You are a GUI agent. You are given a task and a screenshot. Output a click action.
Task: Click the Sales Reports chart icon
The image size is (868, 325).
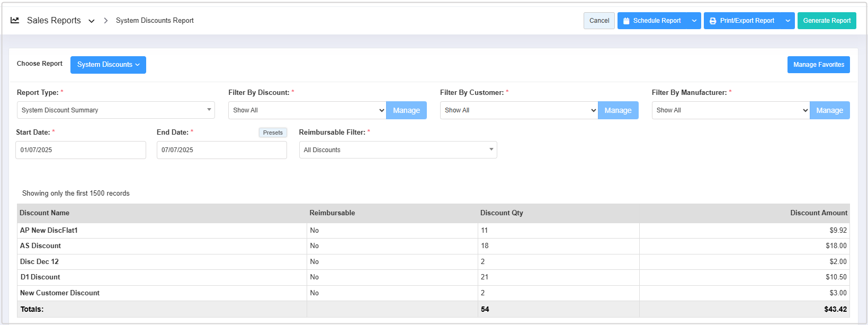[x=15, y=20]
